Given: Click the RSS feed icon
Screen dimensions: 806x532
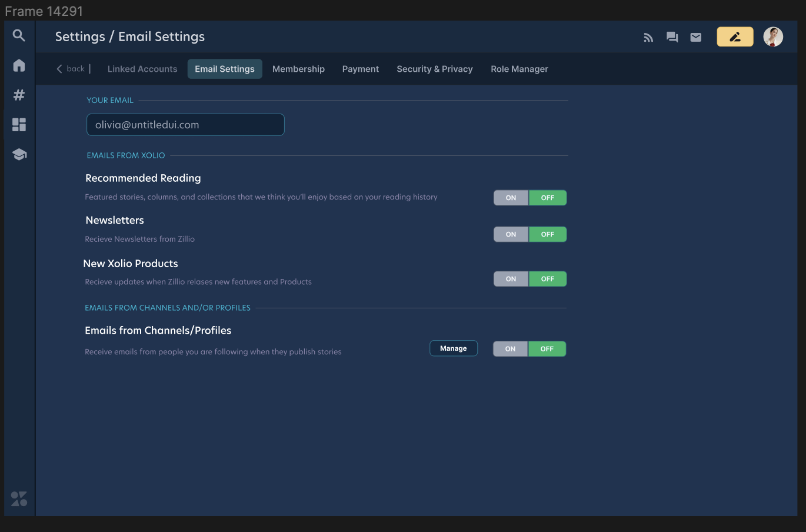Looking at the screenshot, I should [x=648, y=38].
